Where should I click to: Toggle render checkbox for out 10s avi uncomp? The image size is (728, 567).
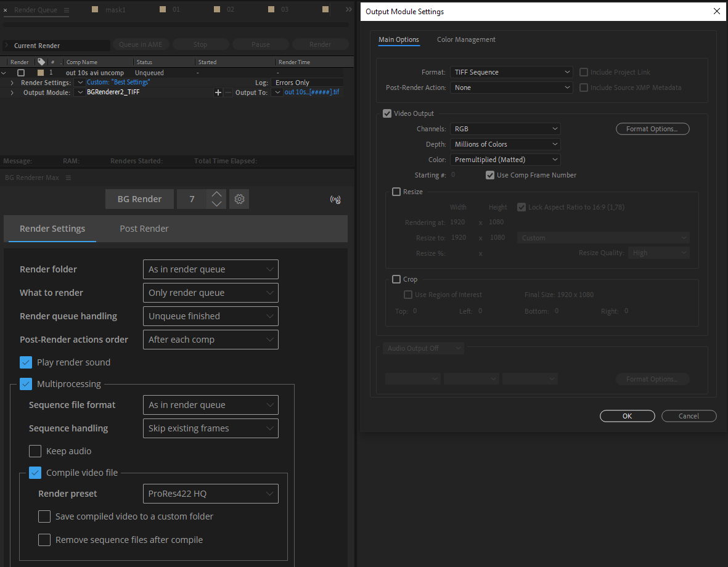[x=21, y=73]
